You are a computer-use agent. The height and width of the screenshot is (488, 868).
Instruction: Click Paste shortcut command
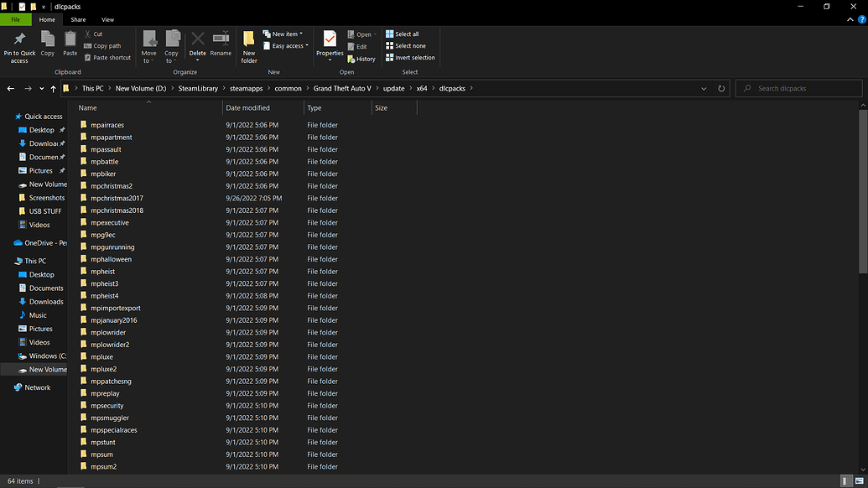coord(107,58)
